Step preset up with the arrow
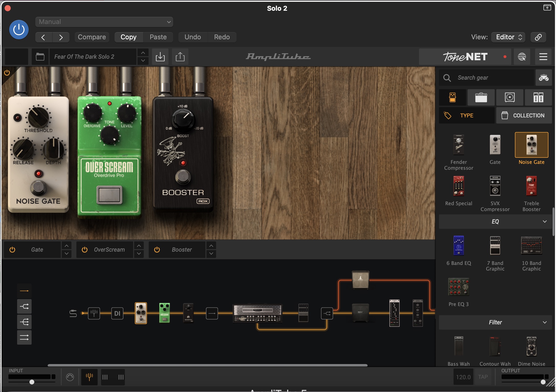Viewport: 556px width, 392px height. click(143, 53)
